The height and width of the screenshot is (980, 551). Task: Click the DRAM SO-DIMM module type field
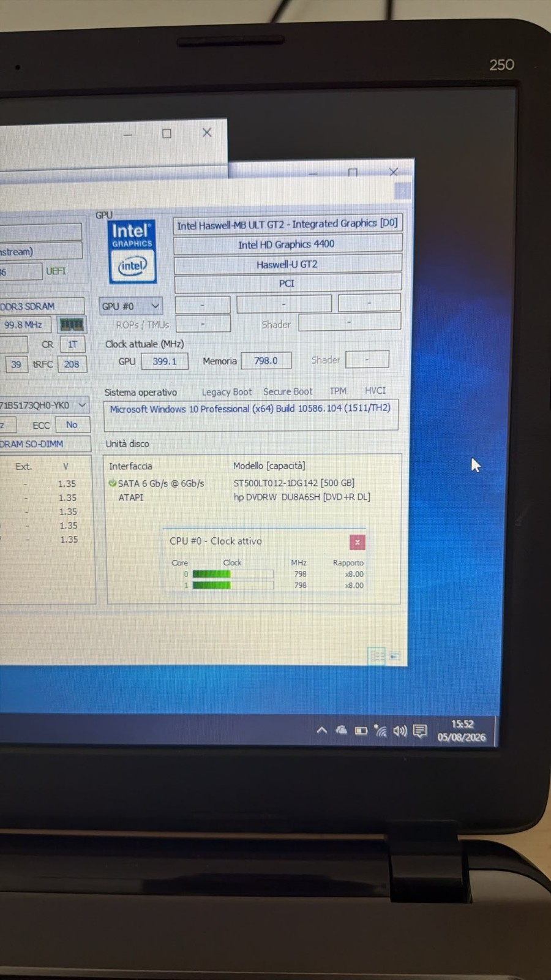click(x=45, y=444)
